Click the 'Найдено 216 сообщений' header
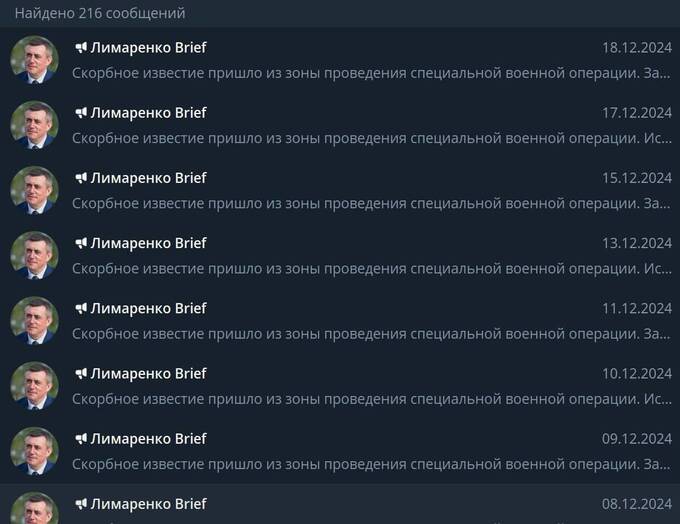This screenshot has width=680, height=524. [100, 13]
